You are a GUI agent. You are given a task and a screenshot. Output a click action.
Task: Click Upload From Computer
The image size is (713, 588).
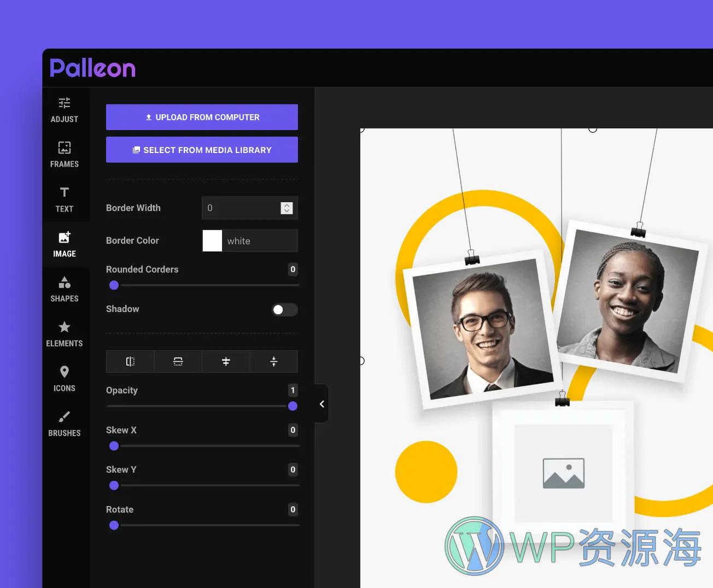click(x=201, y=117)
